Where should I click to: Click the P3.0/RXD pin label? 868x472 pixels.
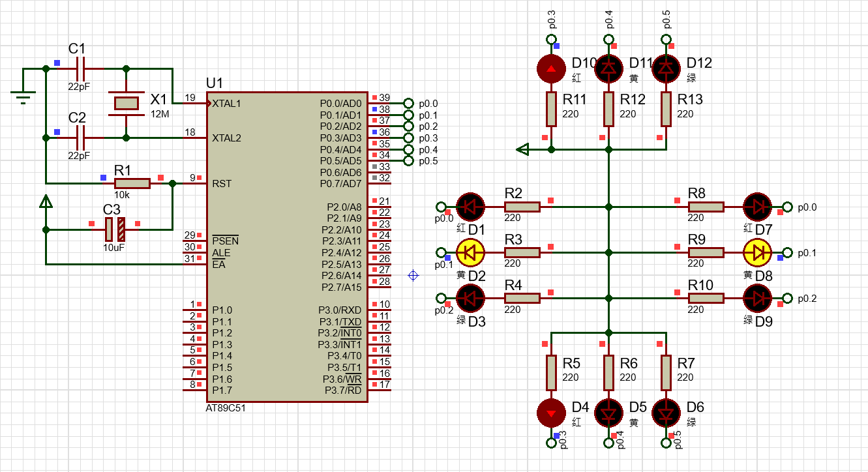click(340, 310)
